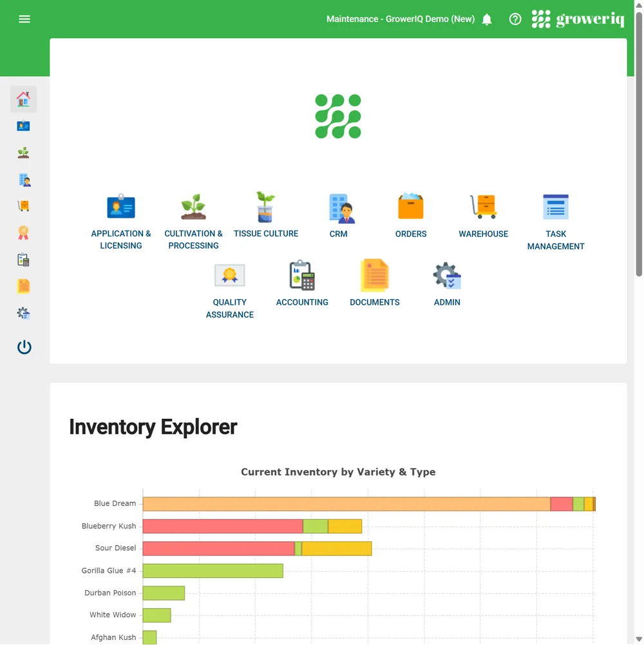Go to Home in the sidebar
Viewport: 644px width, 645px height.
[23, 99]
